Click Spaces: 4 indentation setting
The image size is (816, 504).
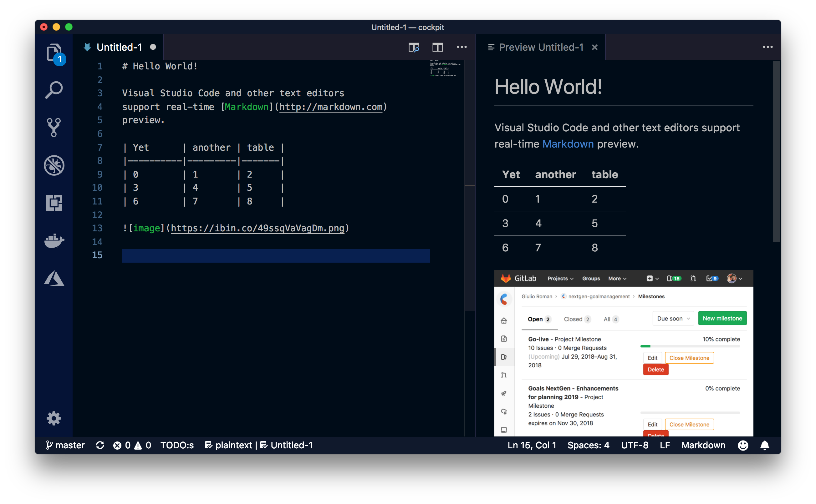tap(588, 445)
